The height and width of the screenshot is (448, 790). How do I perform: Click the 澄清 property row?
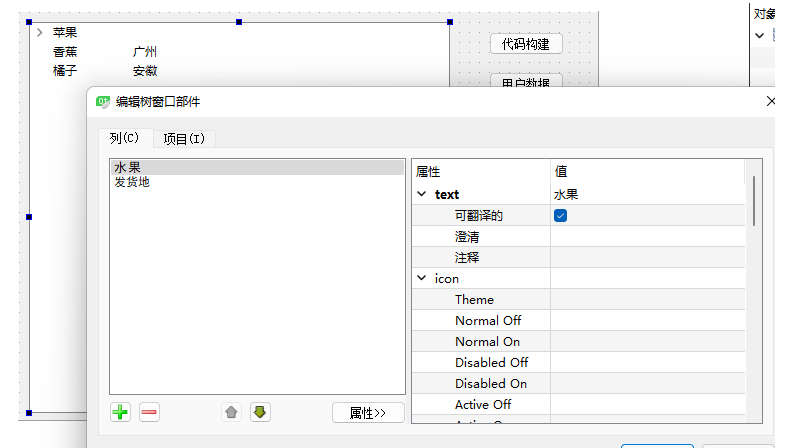click(x=578, y=236)
